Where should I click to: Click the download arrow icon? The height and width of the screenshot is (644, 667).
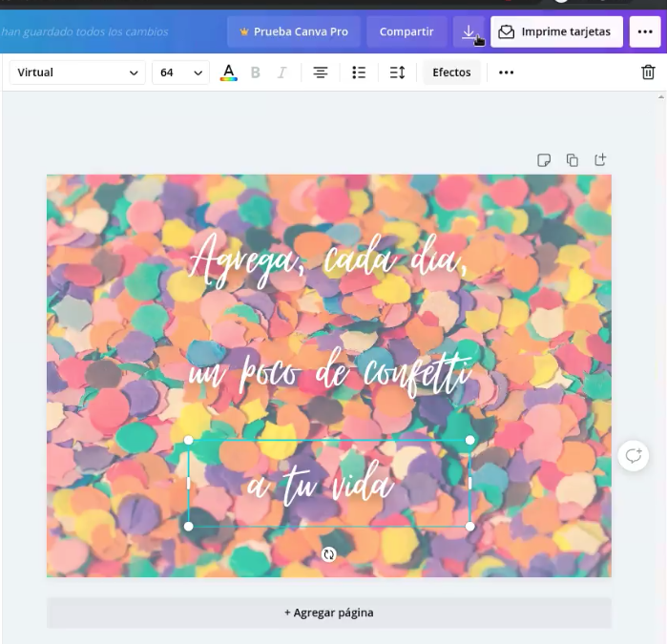[469, 31]
